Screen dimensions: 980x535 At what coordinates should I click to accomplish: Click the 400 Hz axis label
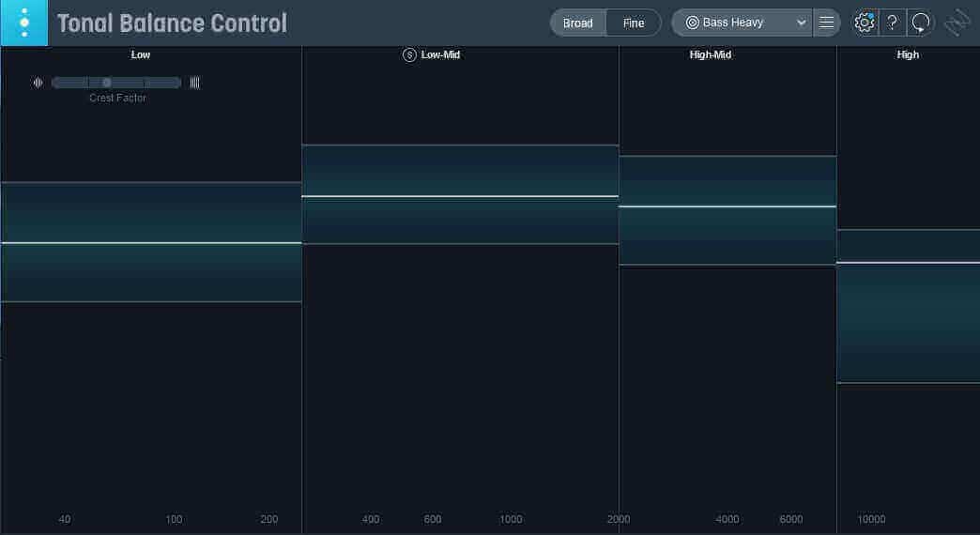371,519
